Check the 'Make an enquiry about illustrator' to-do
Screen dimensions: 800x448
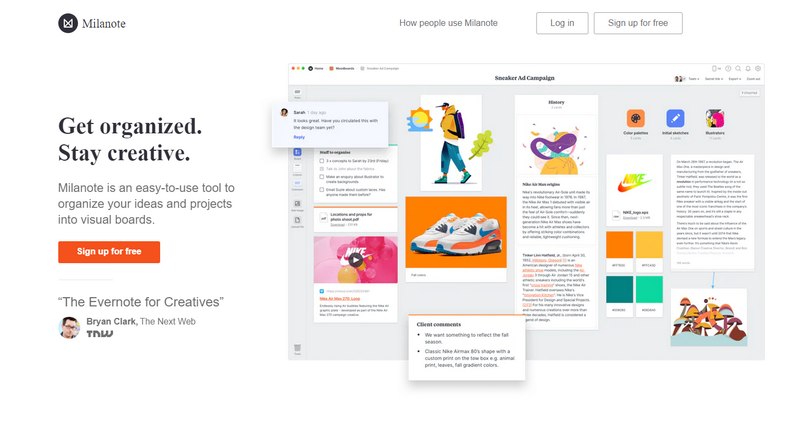point(322,177)
